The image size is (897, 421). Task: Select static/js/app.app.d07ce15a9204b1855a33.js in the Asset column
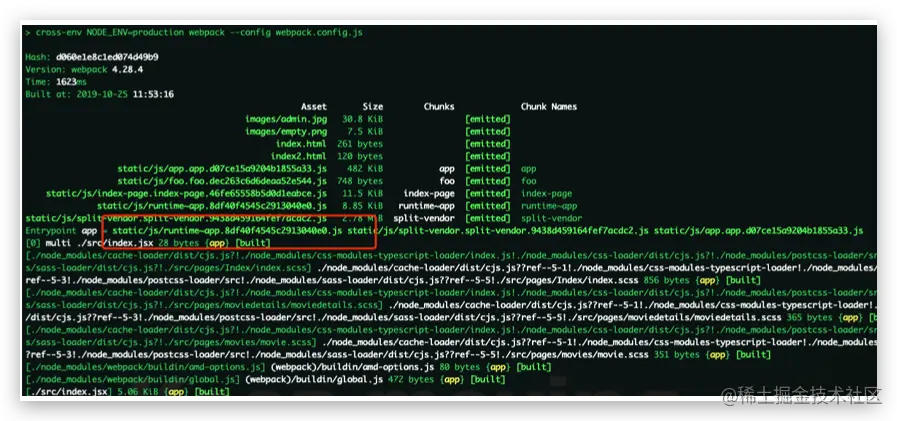pyautogui.click(x=222, y=169)
